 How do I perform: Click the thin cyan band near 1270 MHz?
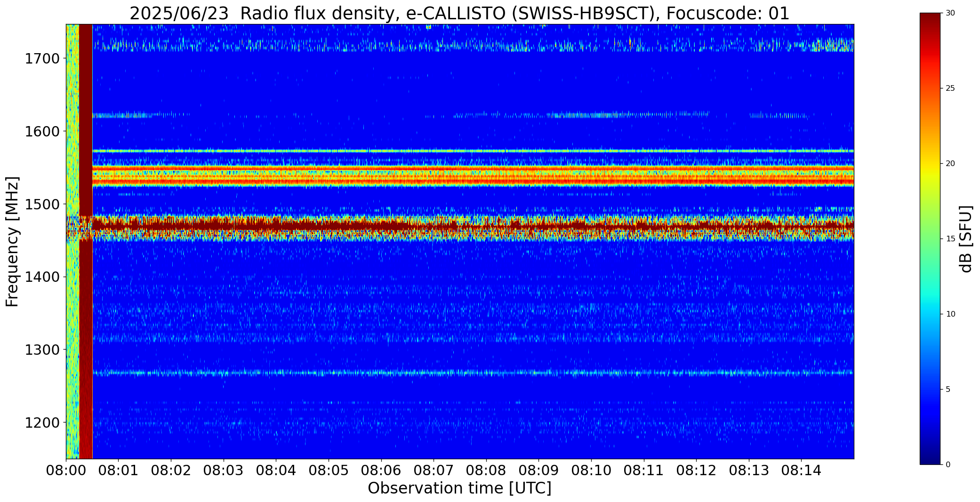(473, 373)
